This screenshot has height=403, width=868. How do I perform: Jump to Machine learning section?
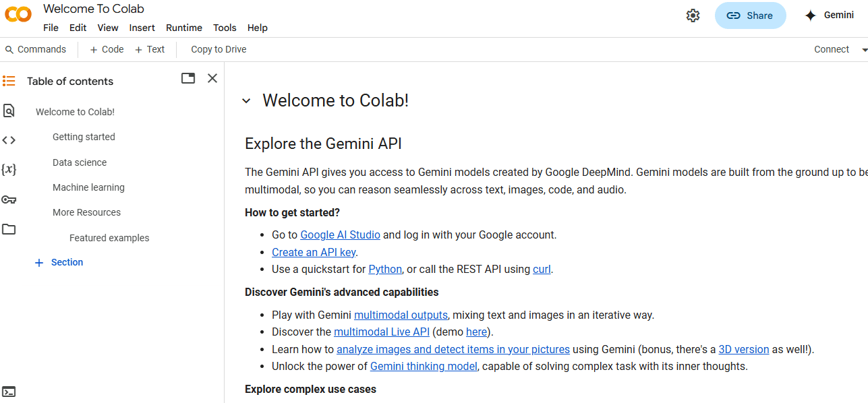[x=88, y=187]
